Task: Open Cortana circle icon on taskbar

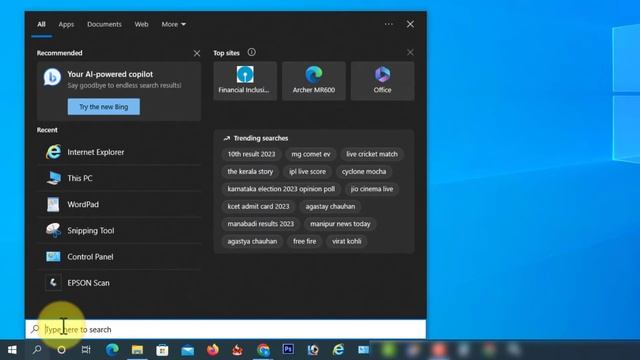Action: pos(61,350)
